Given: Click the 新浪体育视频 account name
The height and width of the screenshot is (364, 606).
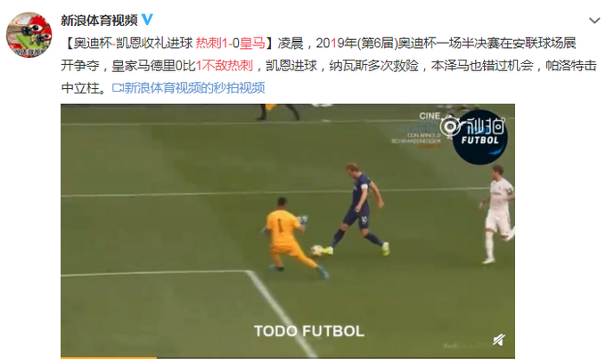Looking at the screenshot, I should pos(99,20).
